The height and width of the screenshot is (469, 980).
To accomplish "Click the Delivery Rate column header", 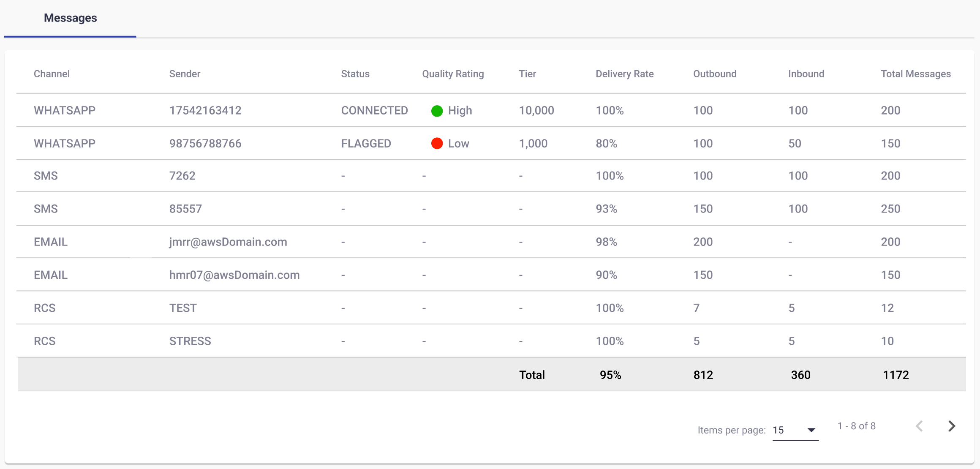I will tap(624, 74).
